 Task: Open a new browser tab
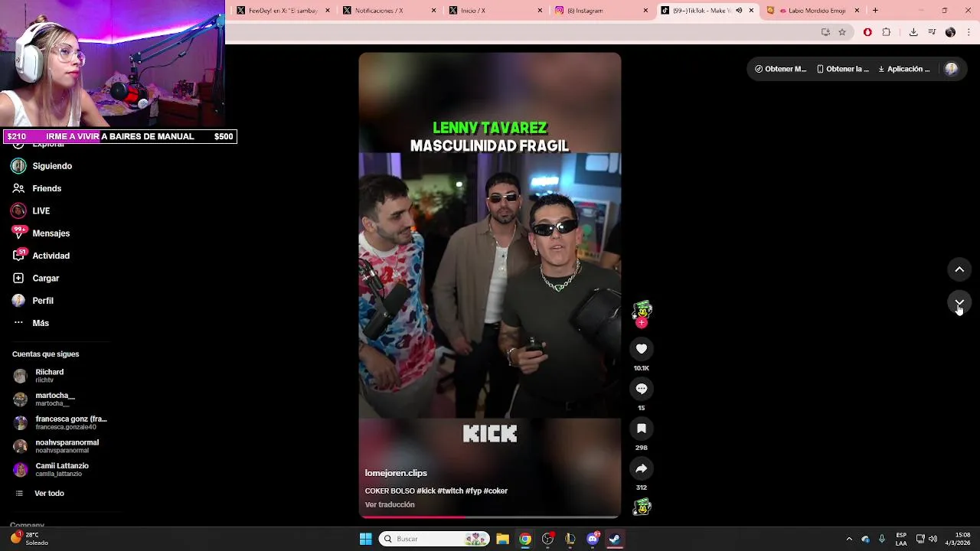(875, 11)
